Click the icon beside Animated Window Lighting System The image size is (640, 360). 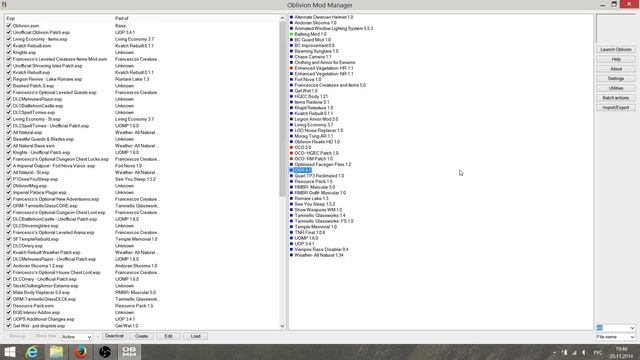291,29
